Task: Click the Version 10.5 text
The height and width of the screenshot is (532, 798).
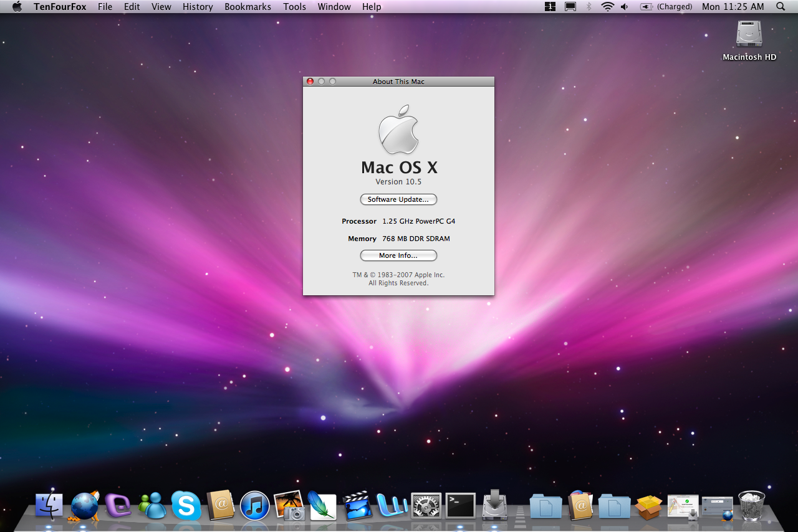Action: tap(398, 182)
